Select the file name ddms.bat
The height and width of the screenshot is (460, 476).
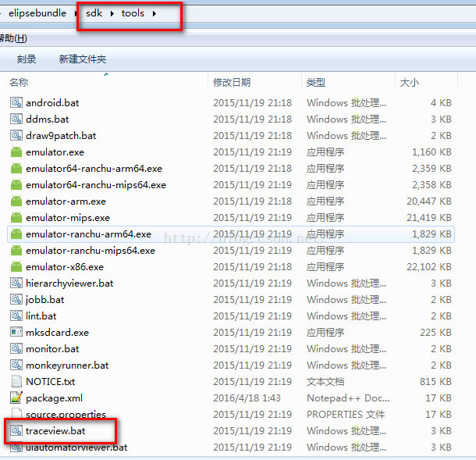(48, 119)
